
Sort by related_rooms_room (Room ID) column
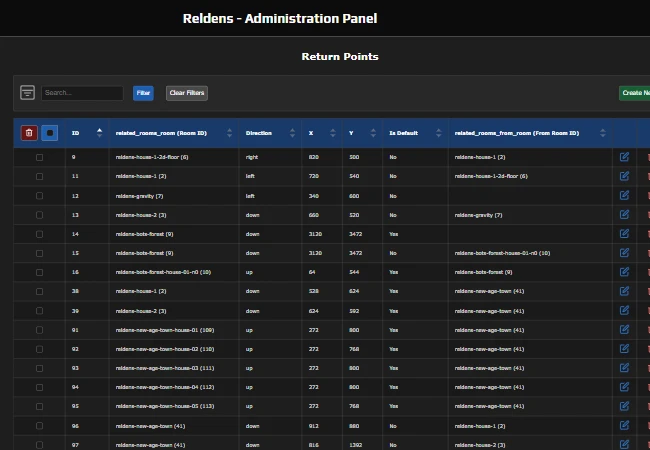pyautogui.click(x=230, y=133)
